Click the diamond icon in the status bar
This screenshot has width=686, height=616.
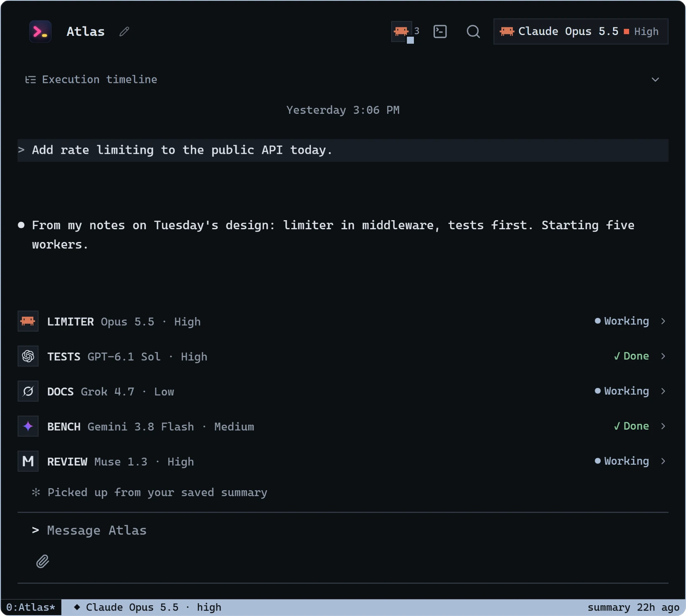point(77,607)
